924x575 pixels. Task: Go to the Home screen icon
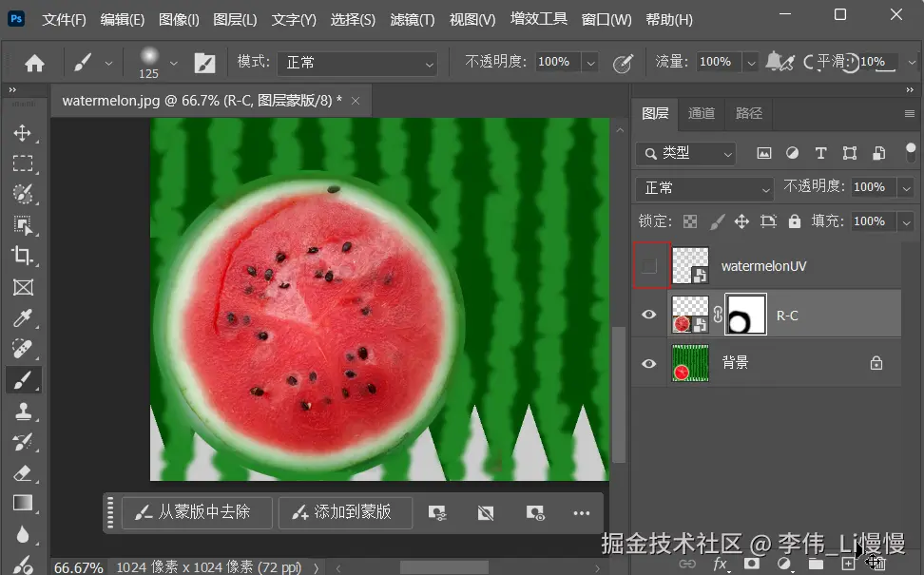[34, 63]
